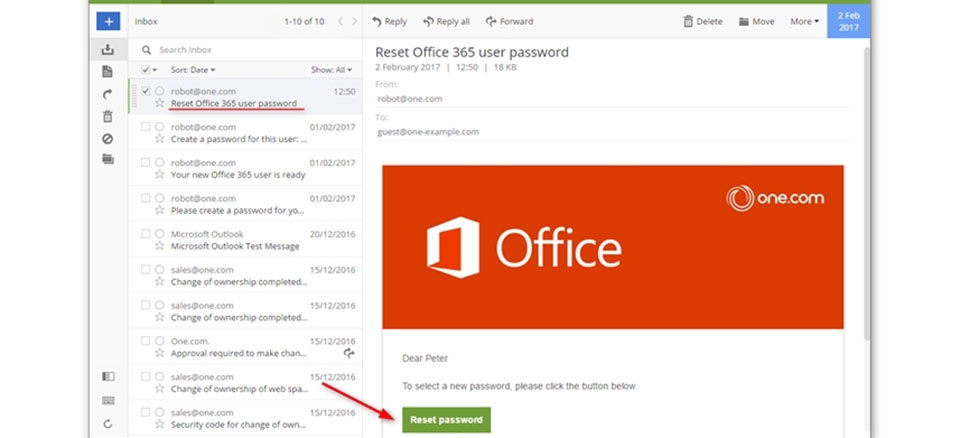Open the More dropdown in toolbar
This screenshot has width=960, height=438.
click(804, 21)
